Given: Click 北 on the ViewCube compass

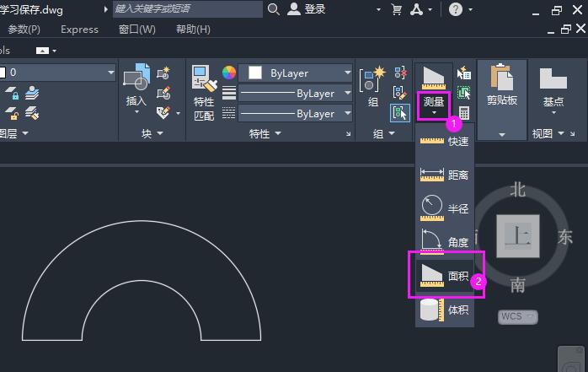Looking at the screenshot, I should pos(517,191).
